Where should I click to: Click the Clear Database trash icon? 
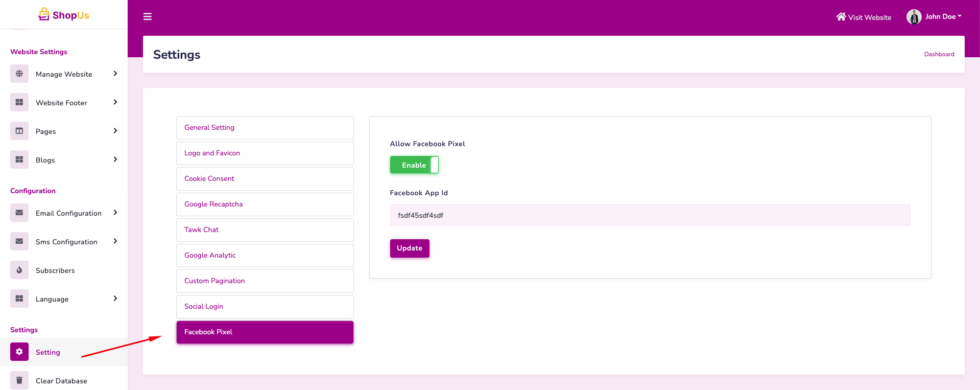19,380
